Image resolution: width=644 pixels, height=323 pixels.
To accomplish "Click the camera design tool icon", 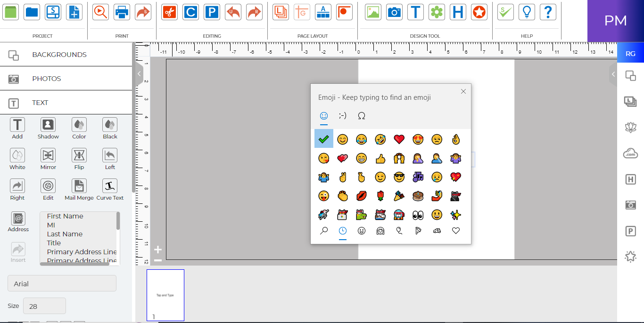I will tap(394, 12).
